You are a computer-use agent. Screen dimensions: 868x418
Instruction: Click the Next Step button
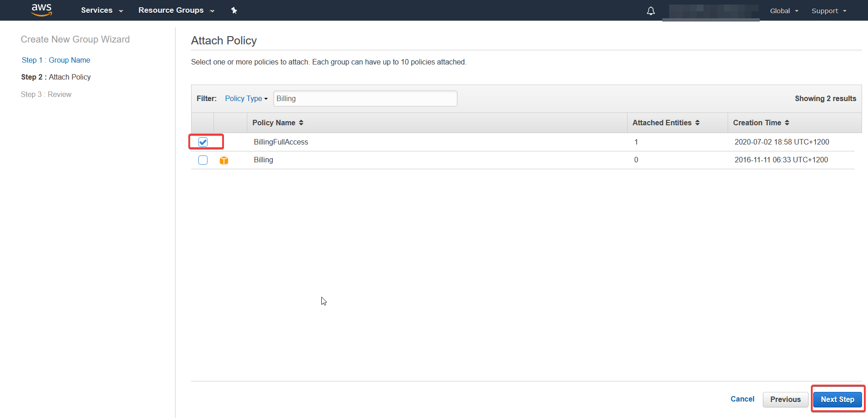[837, 399]
